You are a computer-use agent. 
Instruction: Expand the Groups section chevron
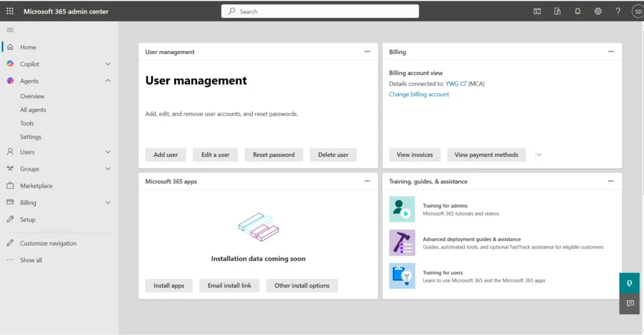108,169
